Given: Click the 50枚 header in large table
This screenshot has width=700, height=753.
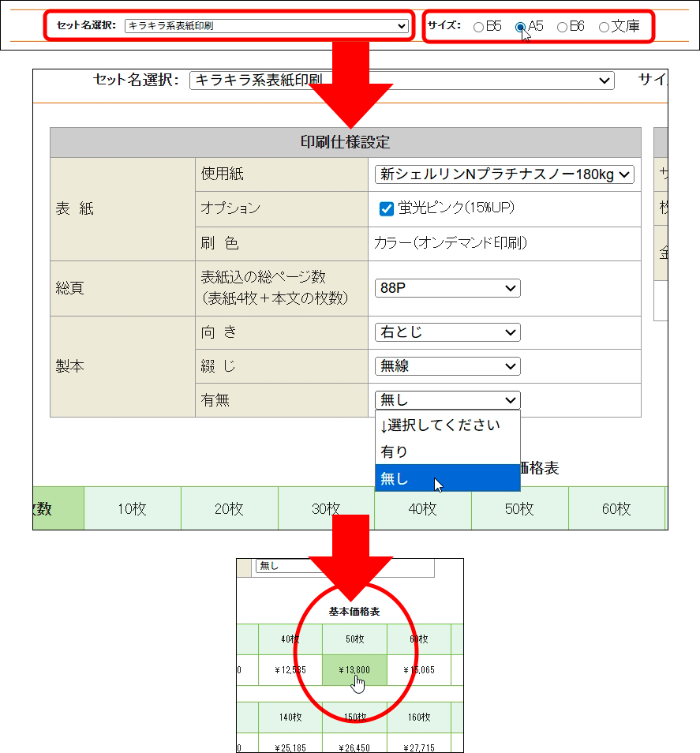Looking at the screenshot, I should pos(520,508).
